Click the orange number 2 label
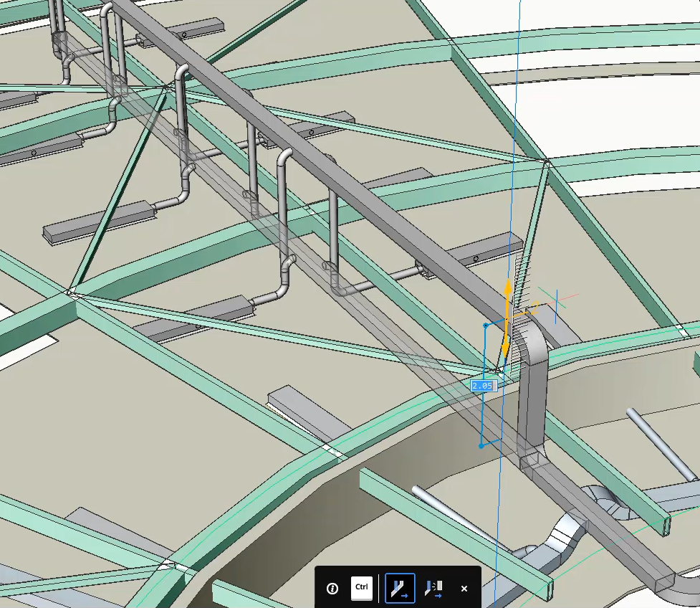The image size is (700, 608). click(534, 308)
